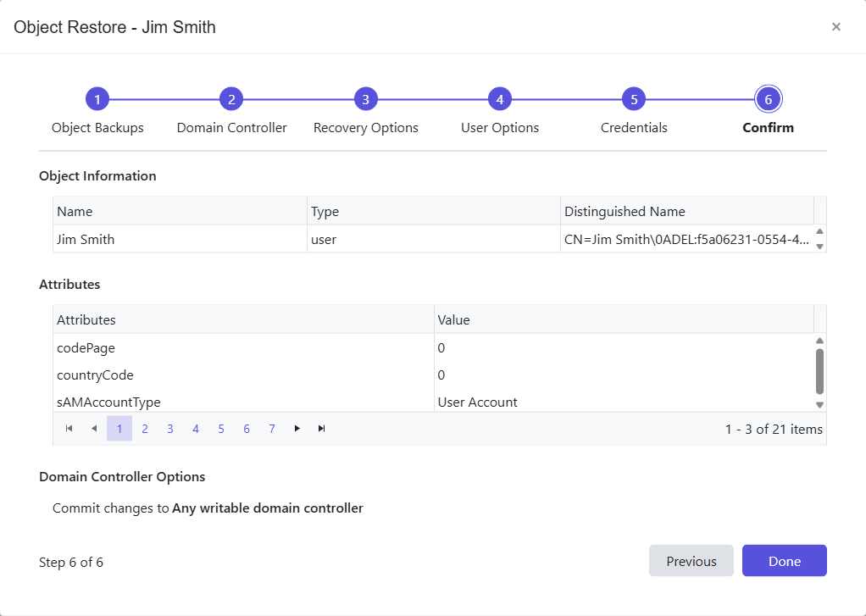Close the Object Restore dialog
The image size is (866, 616).
(836, 26)
